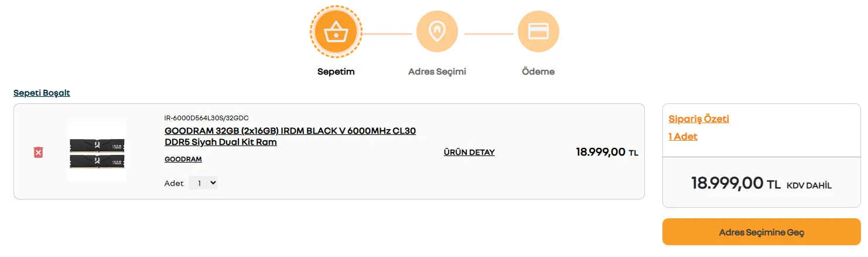
Task: Remove the GOODRAM item with the red delete icon
Action: click(x=38, y=153)
